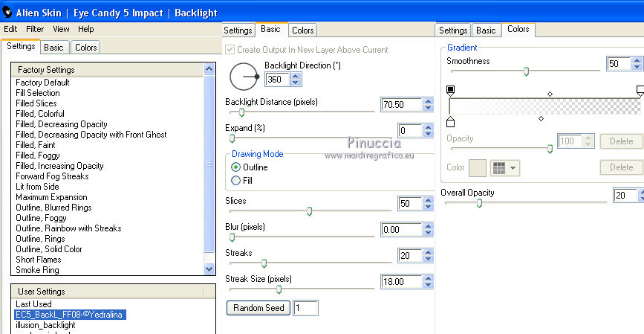The width and height of the screenshot is (644, 334).
Task: Increase Overall Opacity with up arrow
Action: coord(641,192)
